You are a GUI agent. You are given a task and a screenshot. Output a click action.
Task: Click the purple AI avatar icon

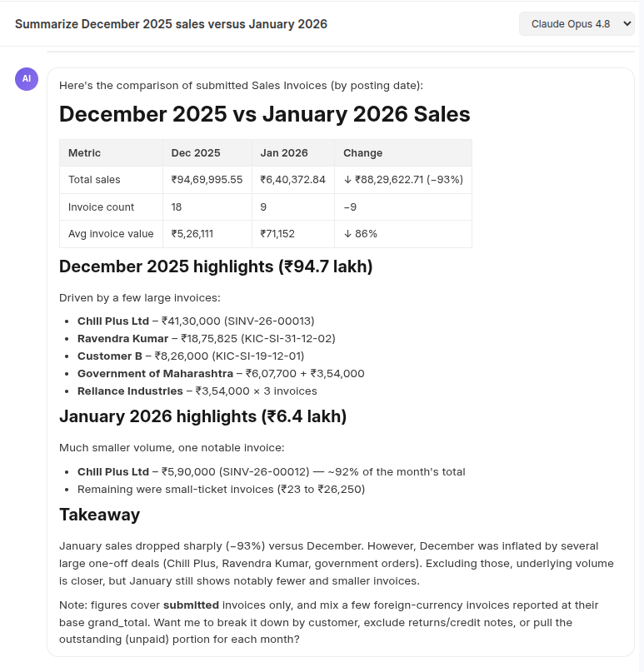27,79
